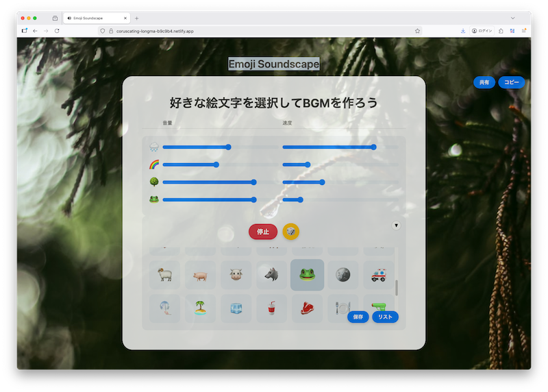Viewport: 548px width, 392px height.
Task: Toggle the rainbow track emoji
Action: (154, 164)
